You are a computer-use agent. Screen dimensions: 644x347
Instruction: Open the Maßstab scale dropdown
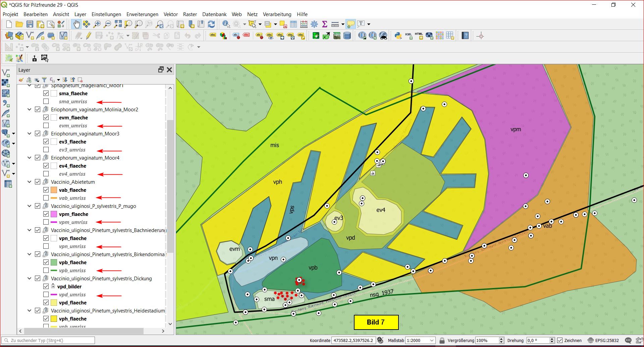pos(432,340)
